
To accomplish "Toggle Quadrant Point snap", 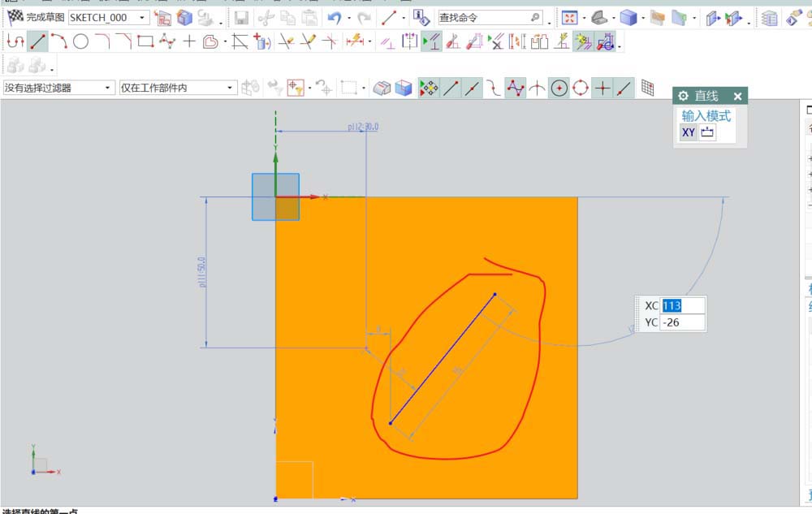I will pos(581,88).
